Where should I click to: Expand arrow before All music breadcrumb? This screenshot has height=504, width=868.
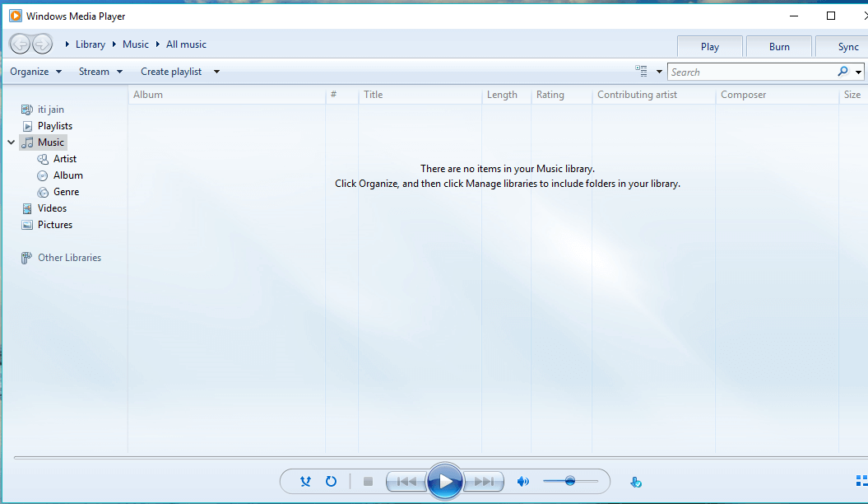tap(158, 44)
